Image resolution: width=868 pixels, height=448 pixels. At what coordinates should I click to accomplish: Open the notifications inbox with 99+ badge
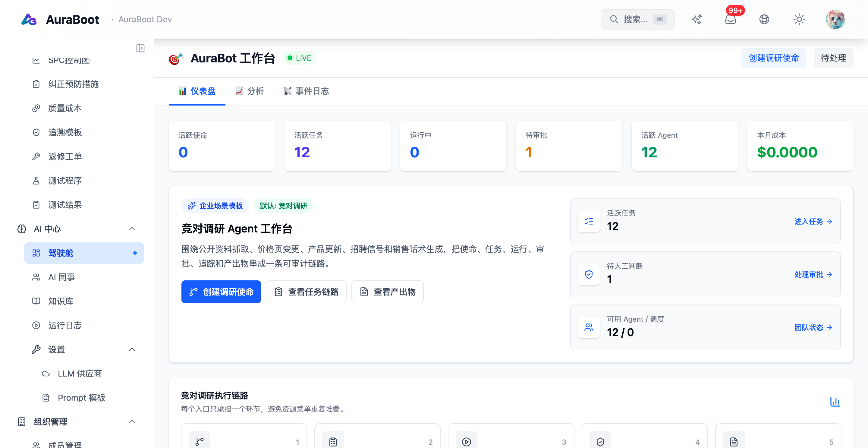(x=731, y=19)
